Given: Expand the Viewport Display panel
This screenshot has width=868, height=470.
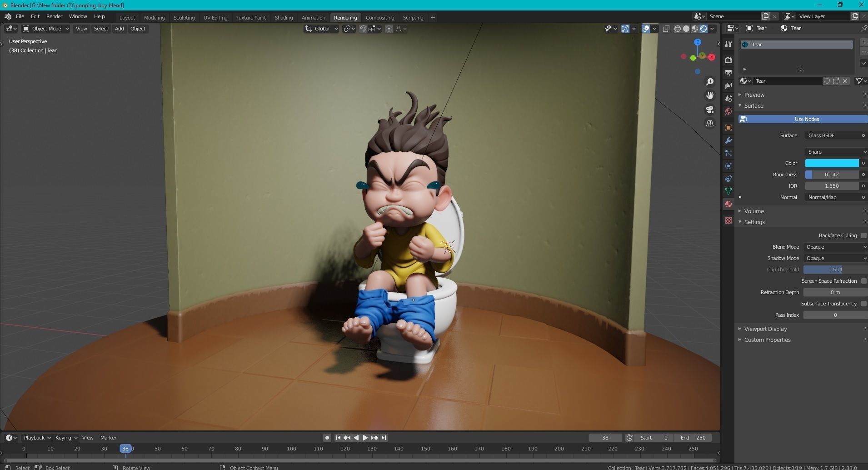Looking at the screenshot, I should click(765, 329).
